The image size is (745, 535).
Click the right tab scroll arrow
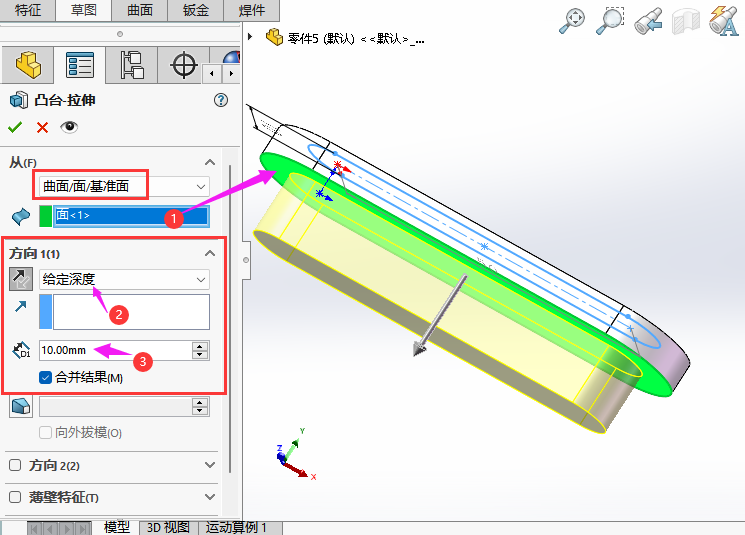[x=231, y=74]
